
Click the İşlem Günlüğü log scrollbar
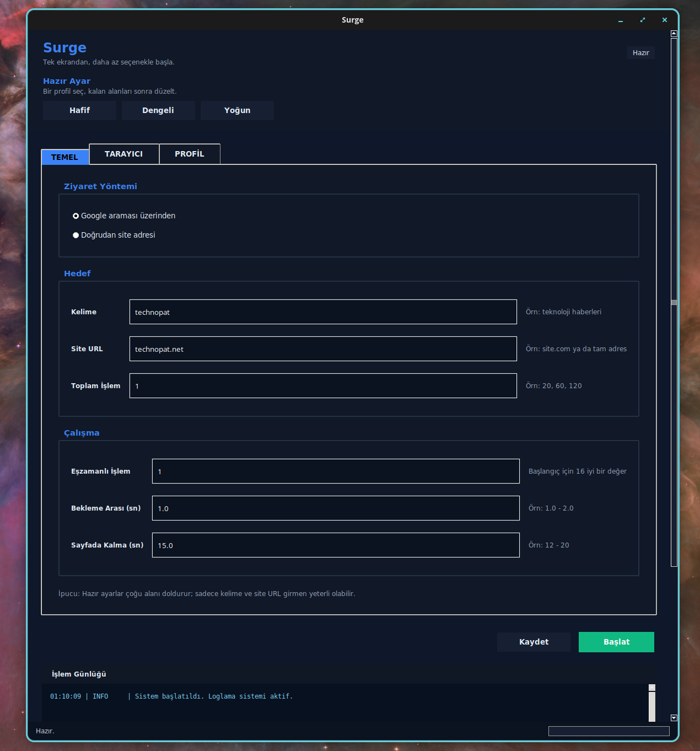coord(652,703)
